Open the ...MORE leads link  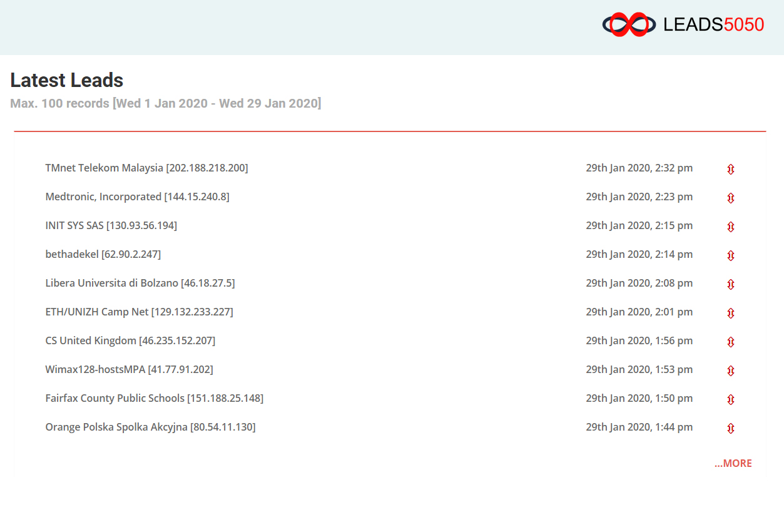(x=733, y=463)
